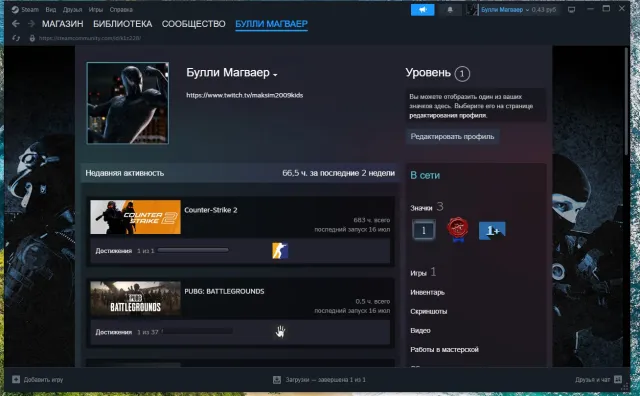
Task: Go forward with the right arrow
Action: [31, 24]
